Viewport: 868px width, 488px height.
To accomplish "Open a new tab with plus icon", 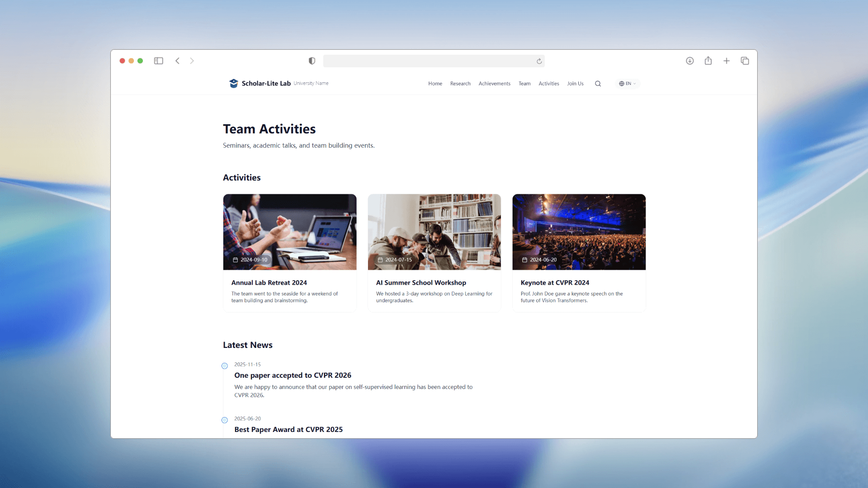I will coord(726,61).
